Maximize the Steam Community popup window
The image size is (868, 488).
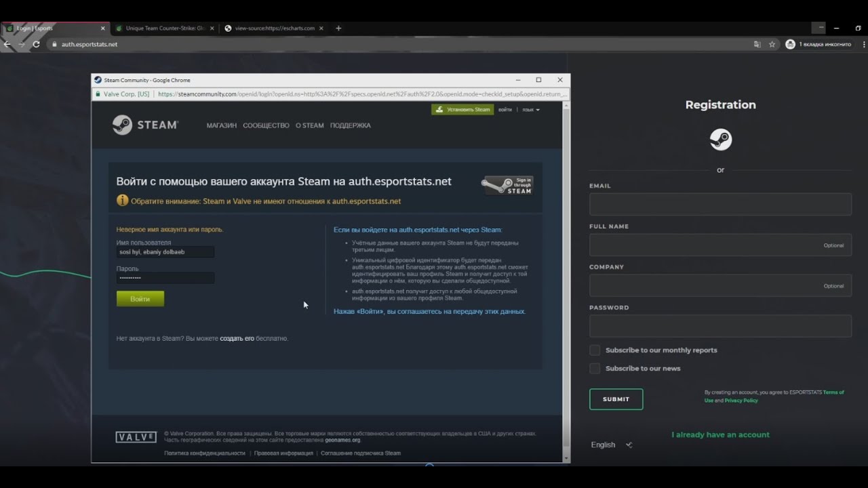[538, 80]
